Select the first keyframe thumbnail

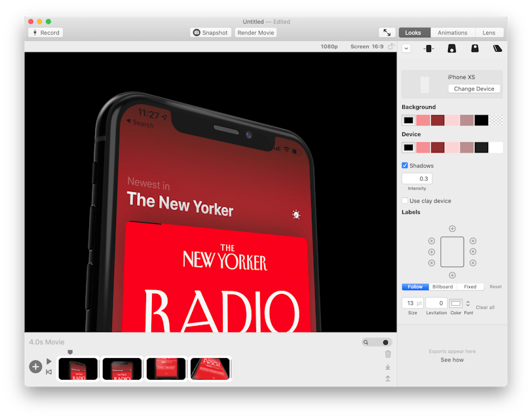tap(78, 369)
